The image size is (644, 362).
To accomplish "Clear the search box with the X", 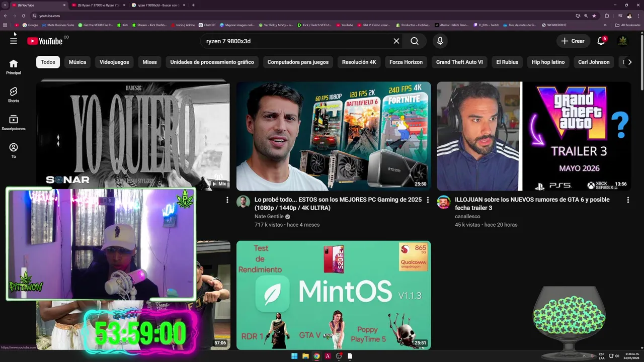I will pos(396,41).
